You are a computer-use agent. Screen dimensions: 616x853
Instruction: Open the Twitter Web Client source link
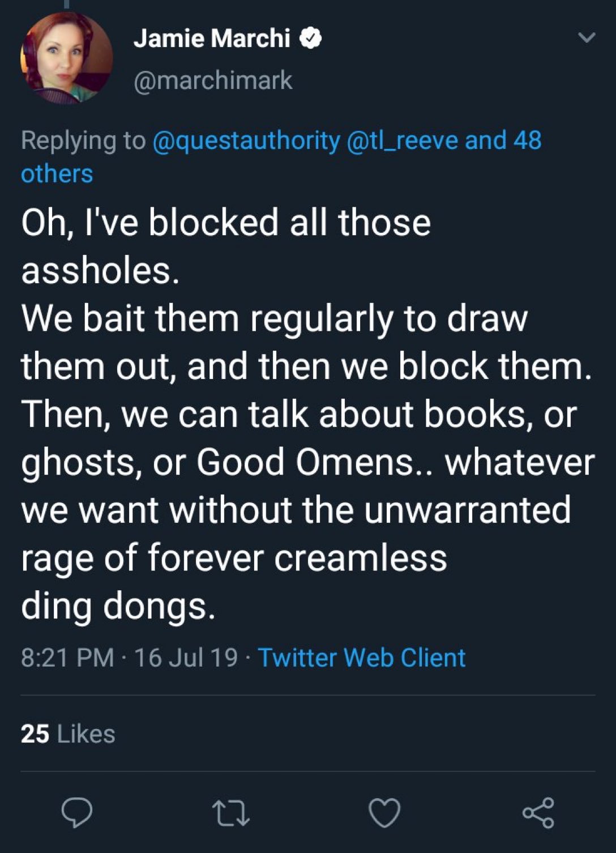(362, 658)
